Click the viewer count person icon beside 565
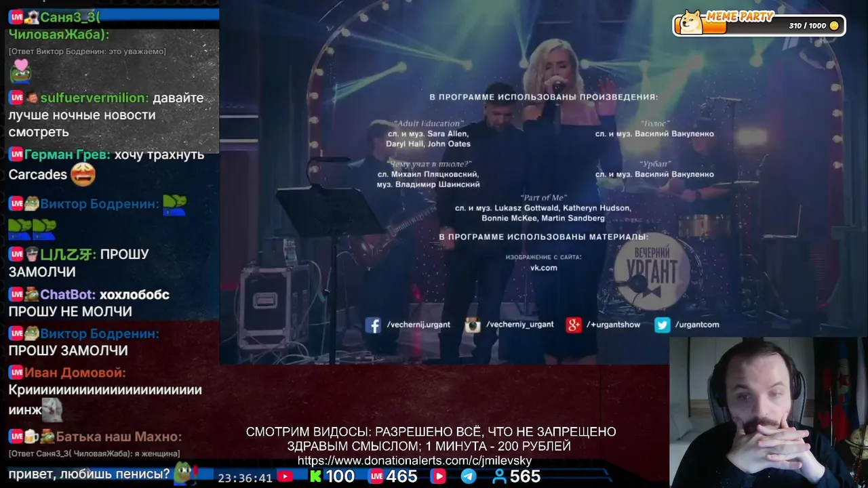 click(499, 476)
